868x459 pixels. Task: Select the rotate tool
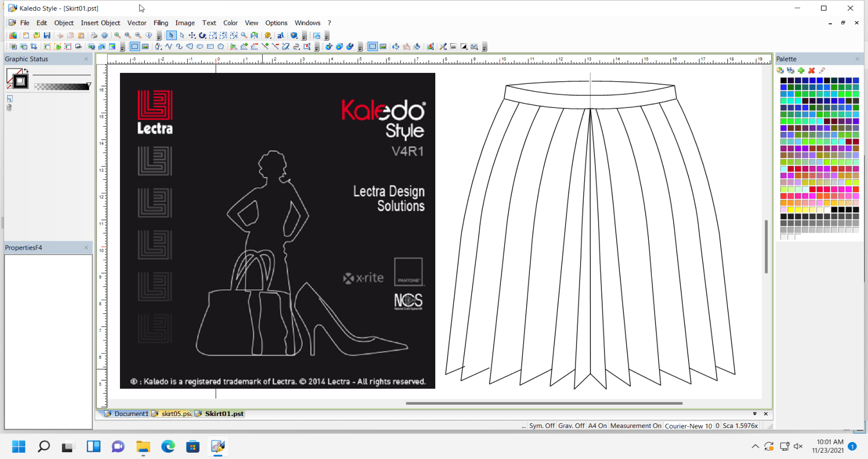[x=202, y=35]
